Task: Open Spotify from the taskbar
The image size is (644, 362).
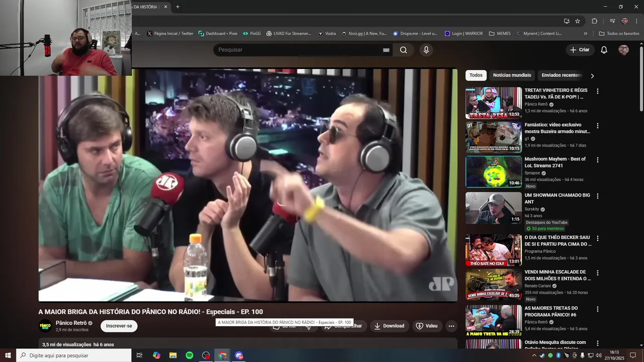Action: pyautogui.click(x=189, y=355)
